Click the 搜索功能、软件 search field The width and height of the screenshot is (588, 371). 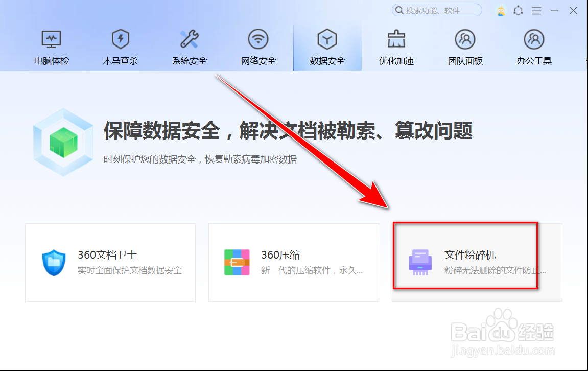(x=437, y=10)
